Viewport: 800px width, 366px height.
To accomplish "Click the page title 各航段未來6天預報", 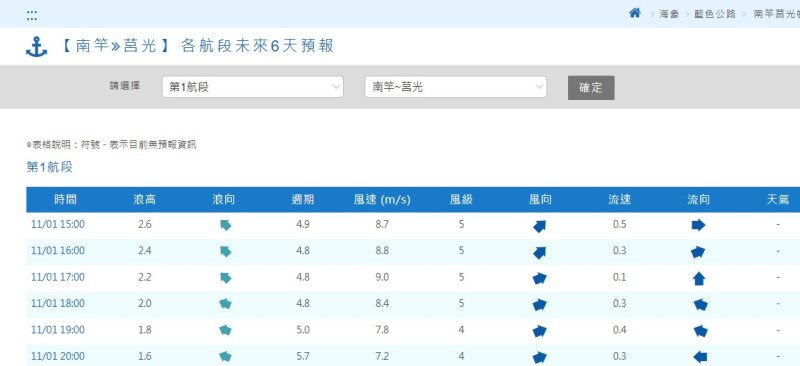I will pyautogui.click(x=257, y=46).
